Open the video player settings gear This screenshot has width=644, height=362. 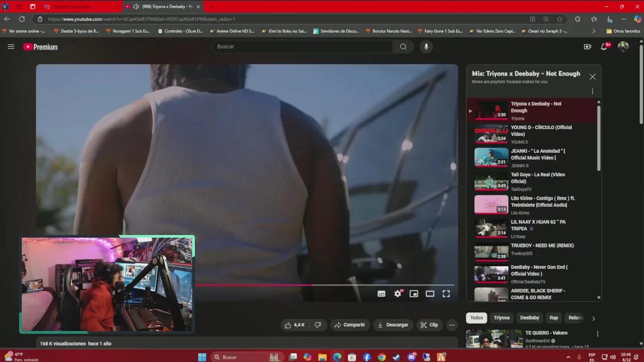(398, 294)
